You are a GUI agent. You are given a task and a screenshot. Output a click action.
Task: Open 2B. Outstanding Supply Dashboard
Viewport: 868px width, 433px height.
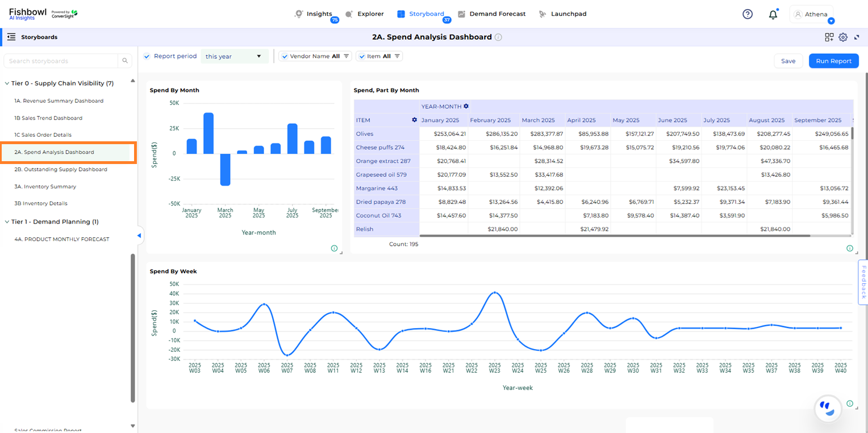(x=61, y=170)
